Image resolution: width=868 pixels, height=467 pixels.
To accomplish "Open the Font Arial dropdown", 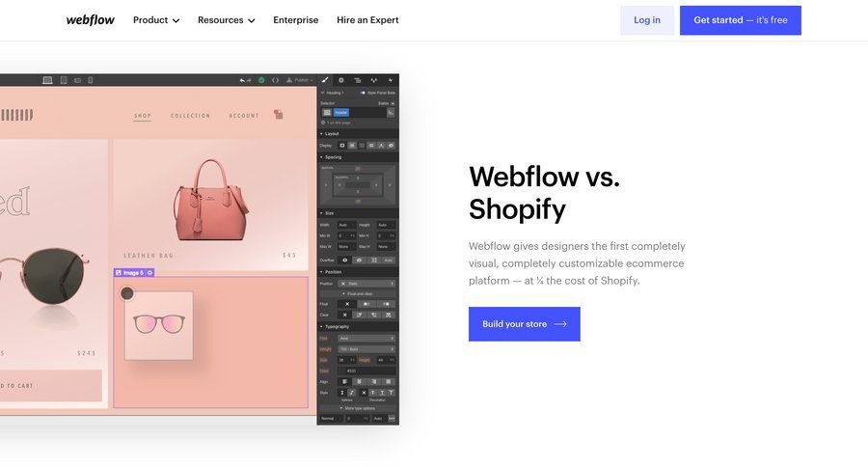I will (x=366, y=338).
